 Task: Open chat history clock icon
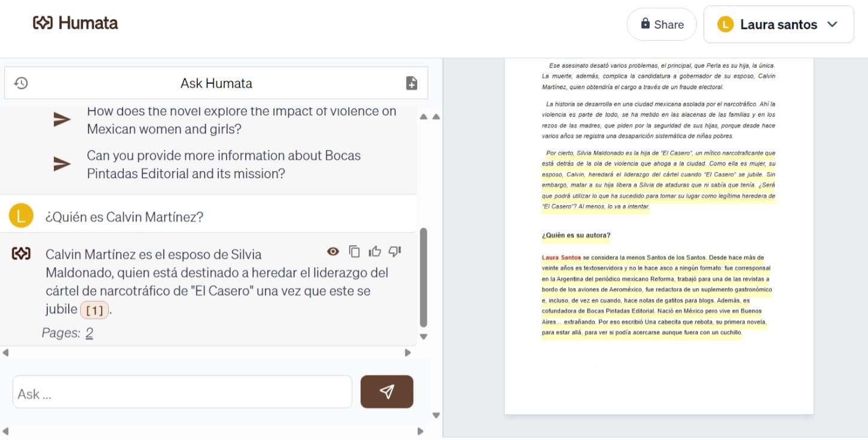(x=21, y=83)
